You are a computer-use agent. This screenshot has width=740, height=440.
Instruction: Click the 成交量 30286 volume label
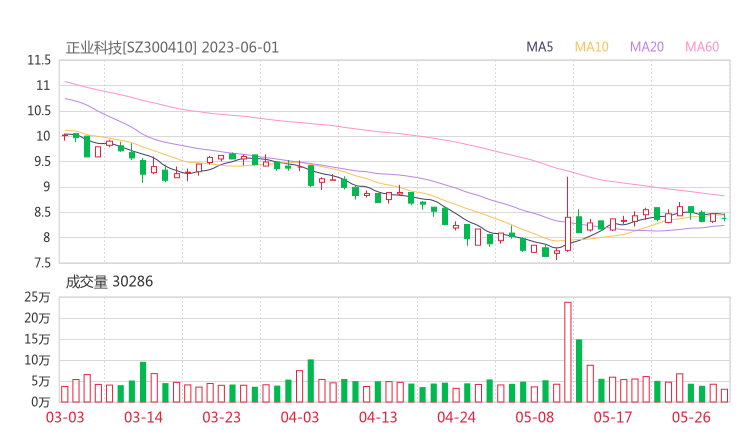(109, 282)
